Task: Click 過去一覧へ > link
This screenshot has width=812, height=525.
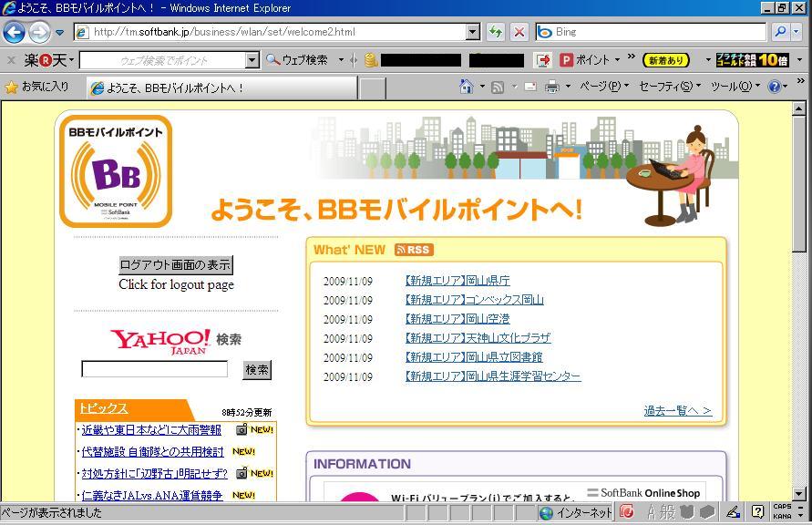Action: pyautogui.click(x=678, y=410)
